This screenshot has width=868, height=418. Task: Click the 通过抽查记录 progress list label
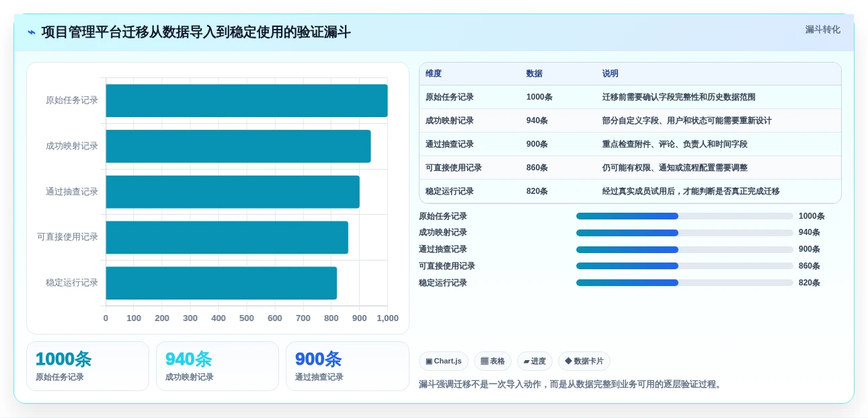click(443, 250)
